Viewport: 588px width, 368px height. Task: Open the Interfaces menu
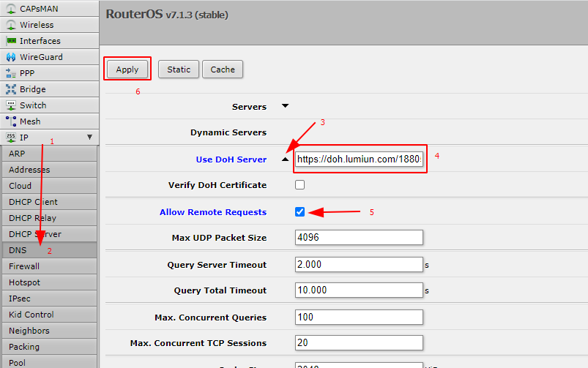pos(50,41)
